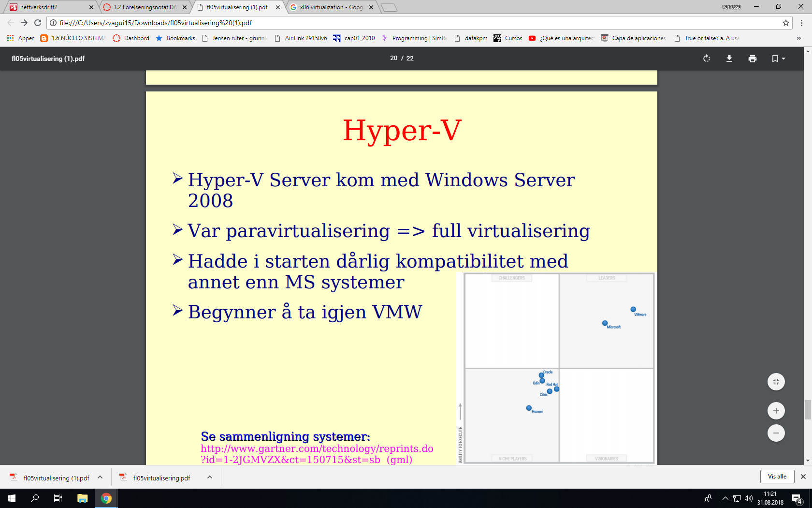Expand the hidden bookmarks overflow chevron

798,38
